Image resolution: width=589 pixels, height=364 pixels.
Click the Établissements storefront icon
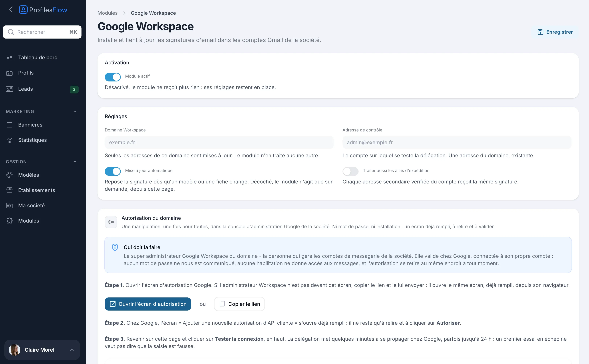(x=9, y=190)
